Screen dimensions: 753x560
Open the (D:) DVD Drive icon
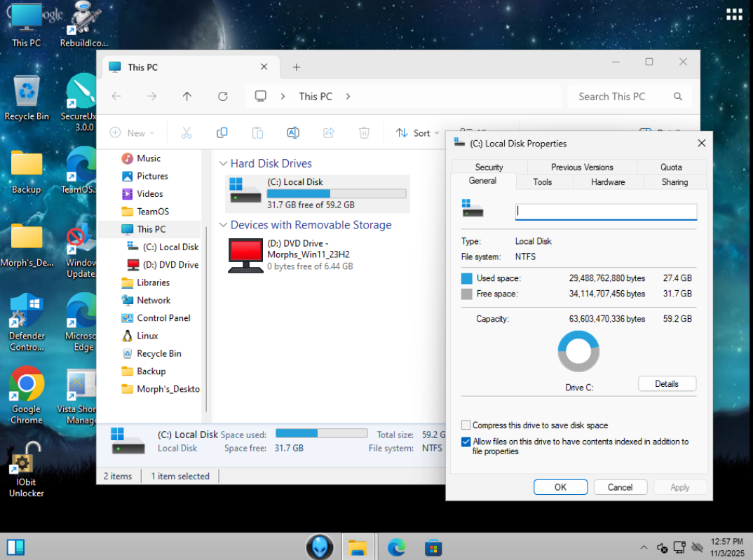pos(245,255)
